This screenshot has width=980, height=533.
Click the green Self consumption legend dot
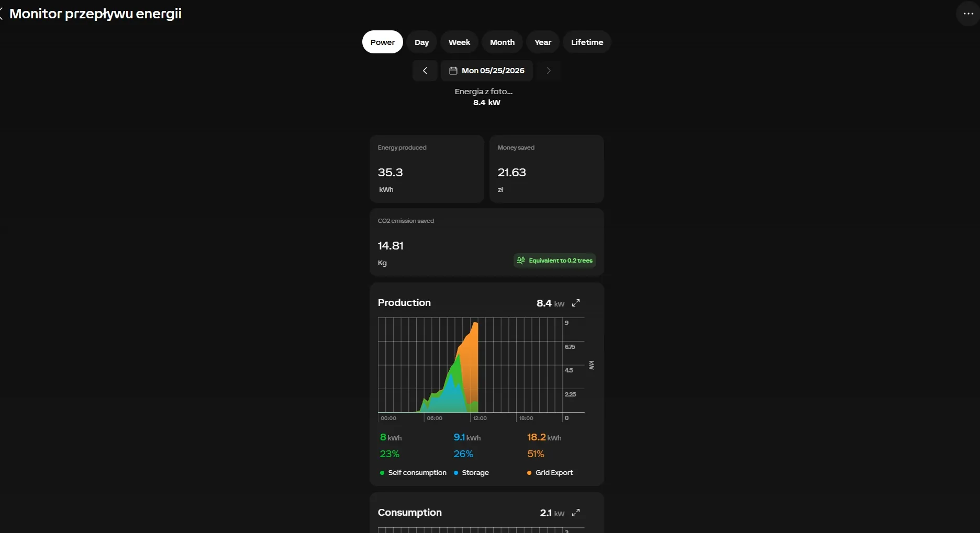(x=382, y=473)
